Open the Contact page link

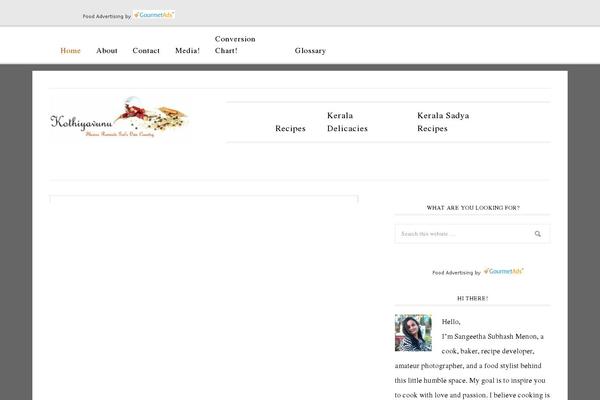(x=146, y=51)
